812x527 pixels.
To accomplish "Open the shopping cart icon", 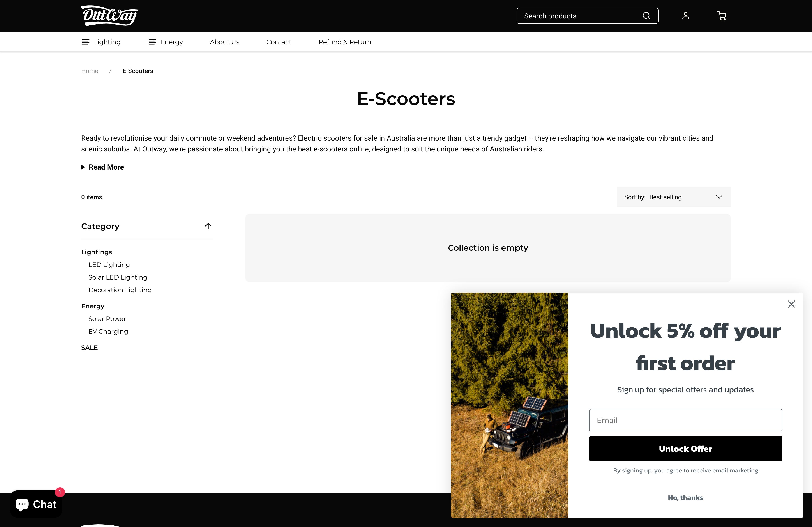I will pos(722,16).
